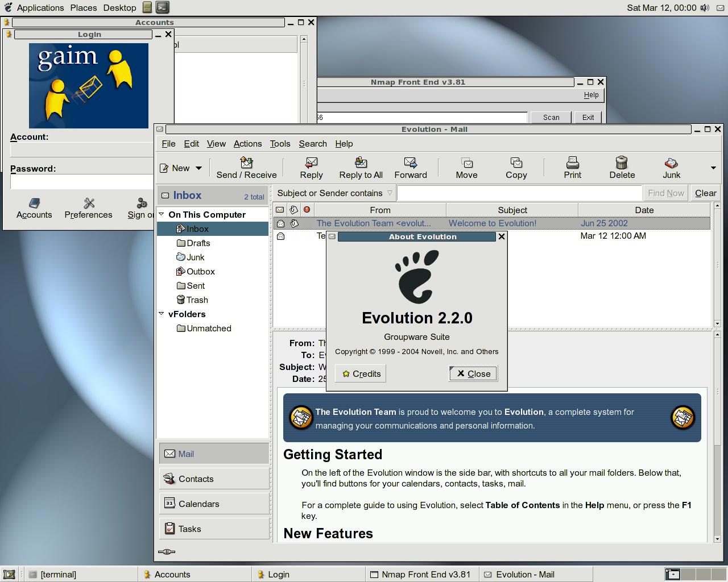This screenshot has width=728, height=582.
Task: Click the attachment column header icon
Action: pyautogui.click(x=293, y=210)
